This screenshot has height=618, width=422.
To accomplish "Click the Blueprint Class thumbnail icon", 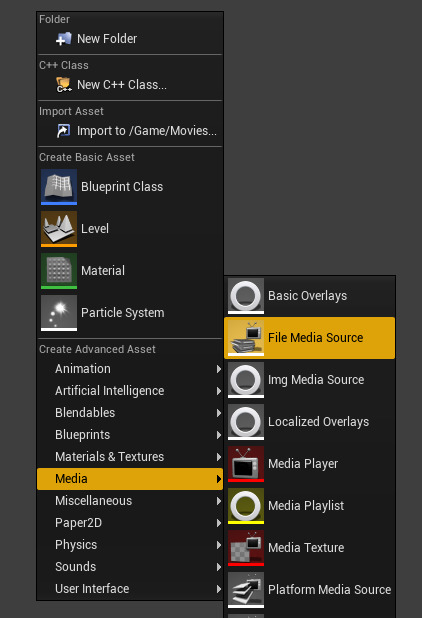I will click(59, 187).
